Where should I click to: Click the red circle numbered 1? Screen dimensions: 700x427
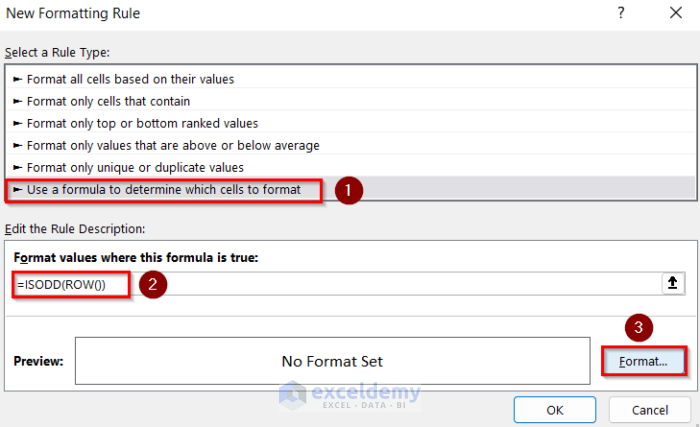pyautogui.click(x=347, y=190)
